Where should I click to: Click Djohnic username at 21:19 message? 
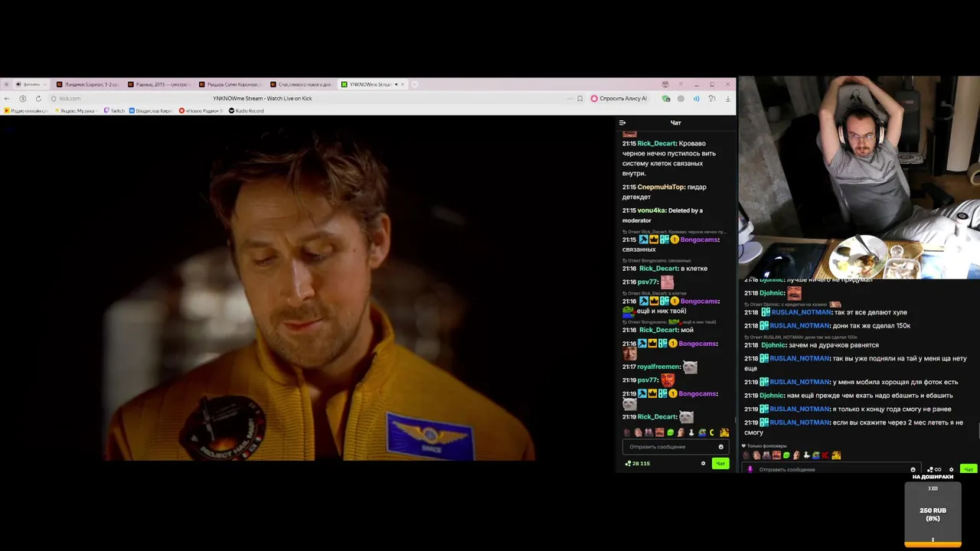pos(772,396)
